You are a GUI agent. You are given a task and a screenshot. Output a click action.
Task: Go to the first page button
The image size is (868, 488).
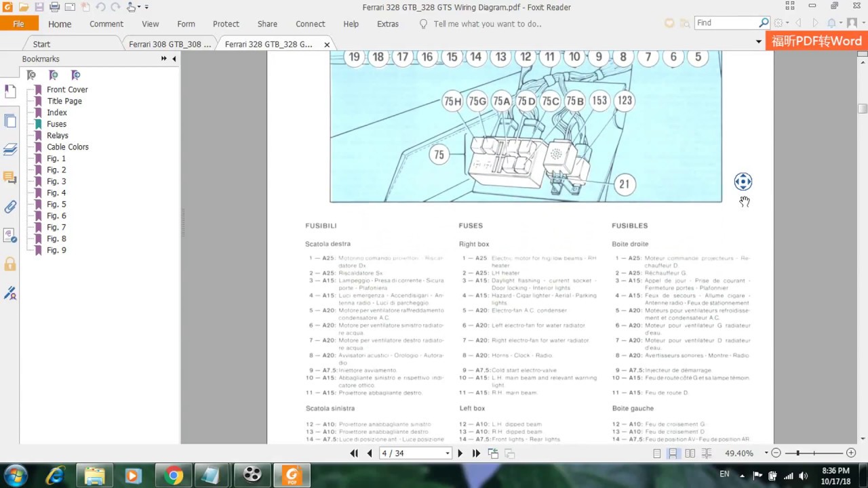[354, 453]
